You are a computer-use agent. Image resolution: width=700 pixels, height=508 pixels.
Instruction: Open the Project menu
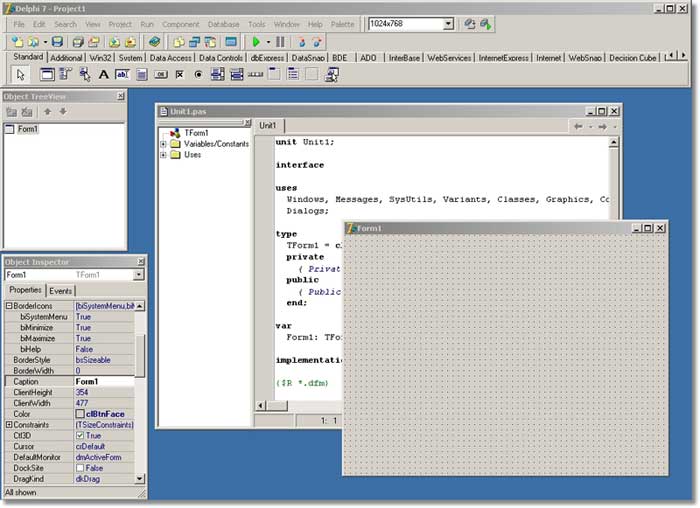120,24
